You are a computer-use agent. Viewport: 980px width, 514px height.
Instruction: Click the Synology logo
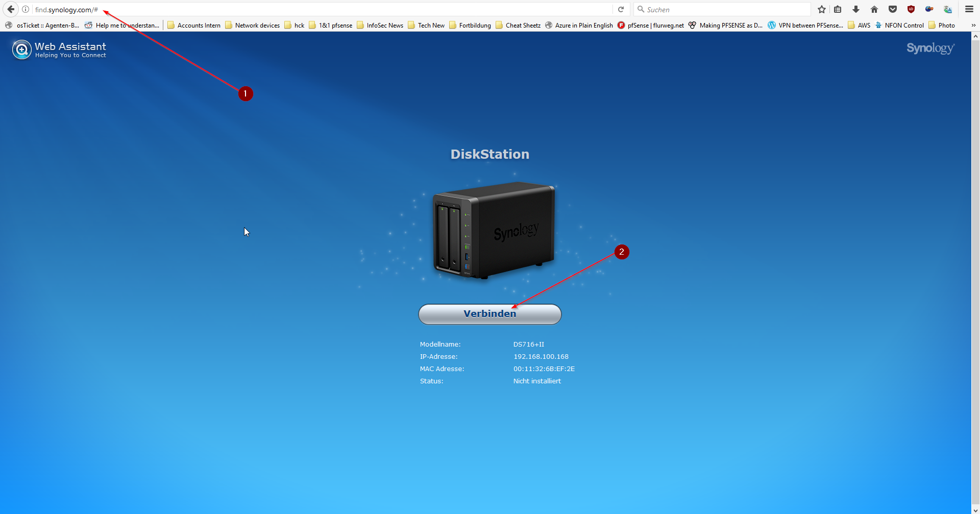pos(930,48)
